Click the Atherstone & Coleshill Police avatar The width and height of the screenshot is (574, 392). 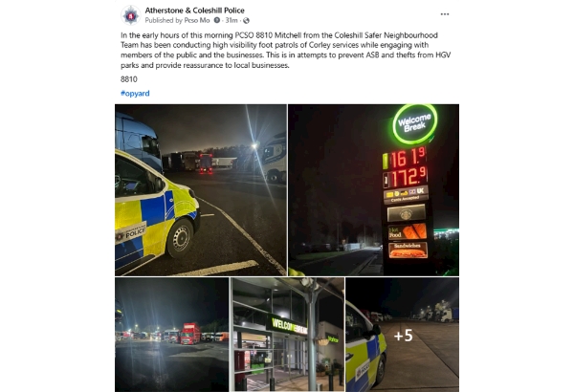tap(131, 15)
